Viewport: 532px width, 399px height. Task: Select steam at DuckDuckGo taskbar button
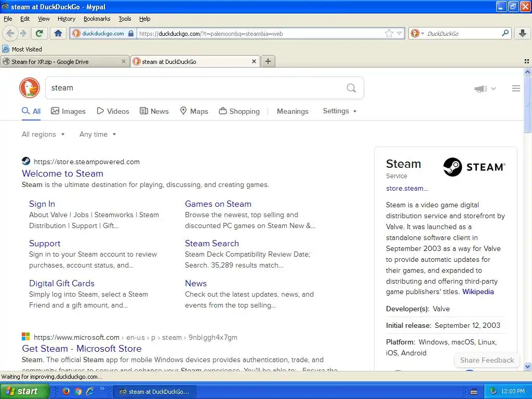point(154,392)
